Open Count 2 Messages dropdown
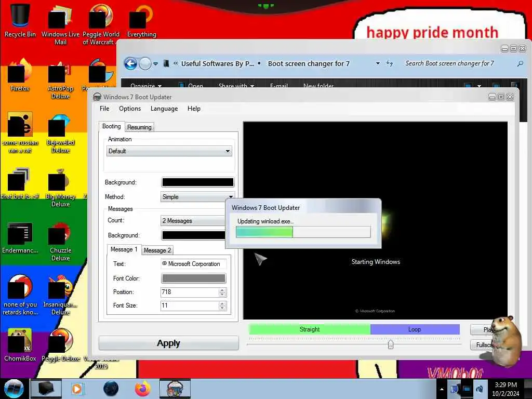Viewport: 532px width, 399px height. [x=193, y=221]
